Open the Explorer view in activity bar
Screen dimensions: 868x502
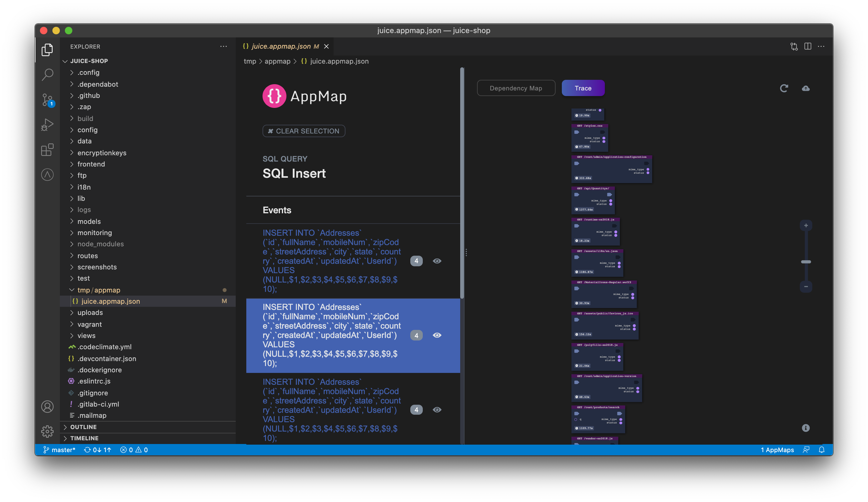tap(47, 50)
